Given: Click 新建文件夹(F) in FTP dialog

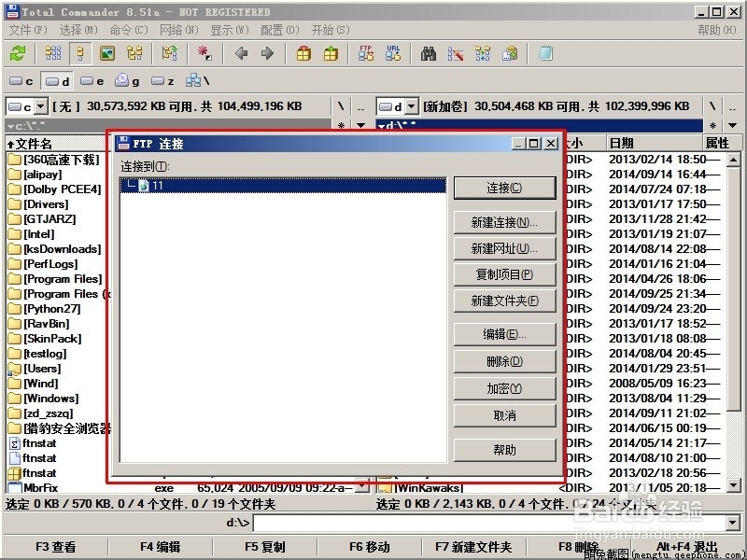Looking at the screenshot, I should click(x=504, y=301).
